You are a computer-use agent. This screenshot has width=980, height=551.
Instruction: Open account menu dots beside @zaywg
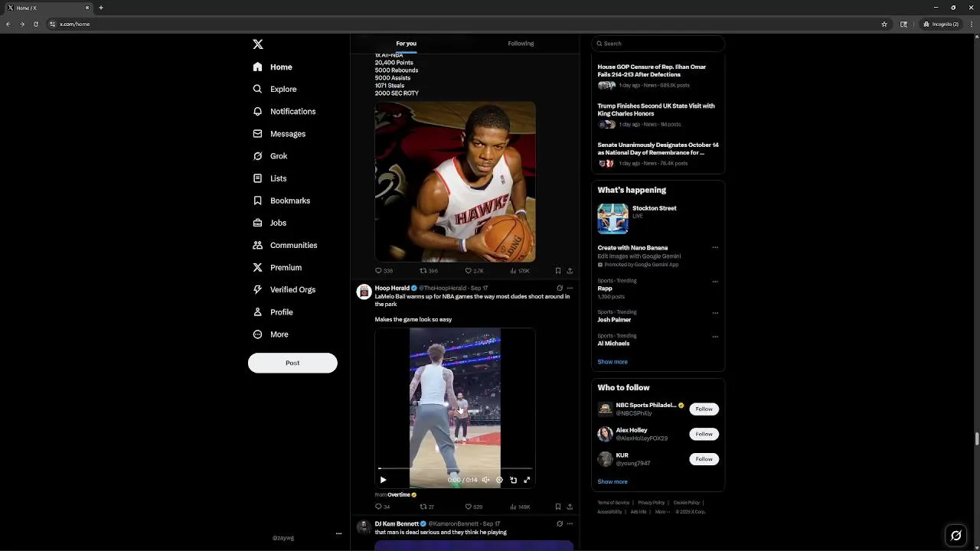coord(338,534)
